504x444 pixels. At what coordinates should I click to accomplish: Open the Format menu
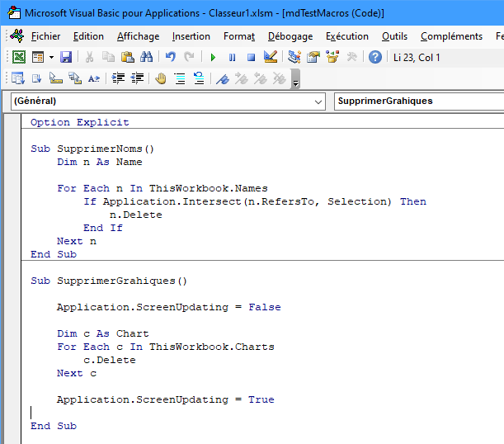click(x=239, y=36)
